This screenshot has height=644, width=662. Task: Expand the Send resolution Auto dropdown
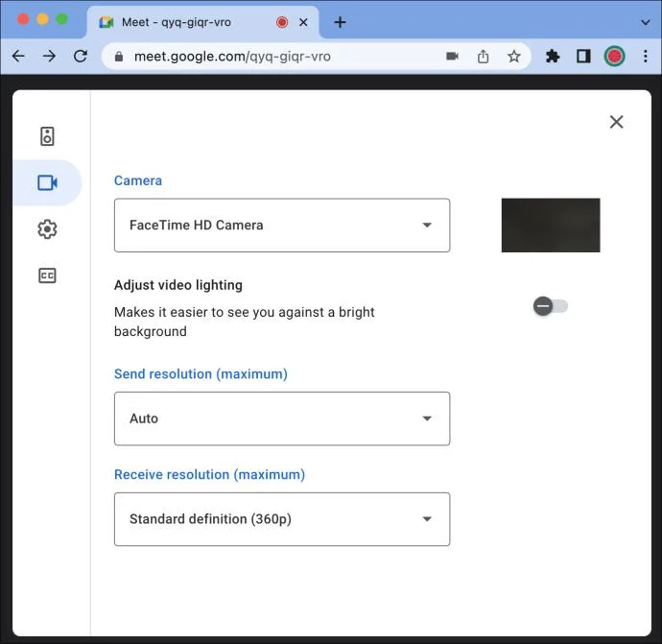[x=282, y=418]
